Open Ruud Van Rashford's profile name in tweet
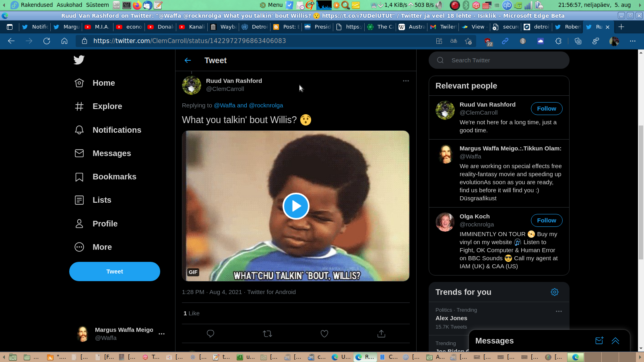 coord(234,81)
